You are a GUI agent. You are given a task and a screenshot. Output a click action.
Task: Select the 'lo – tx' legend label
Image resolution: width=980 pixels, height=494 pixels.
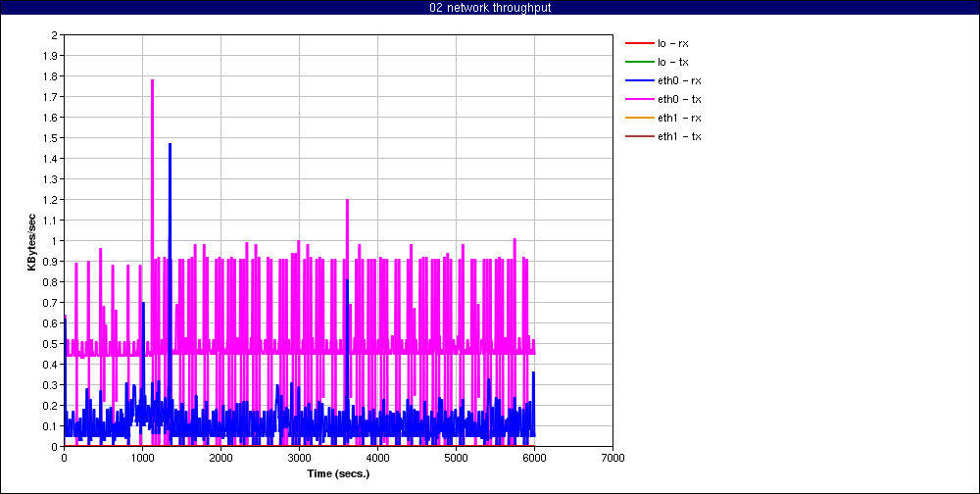pos(673,62)
